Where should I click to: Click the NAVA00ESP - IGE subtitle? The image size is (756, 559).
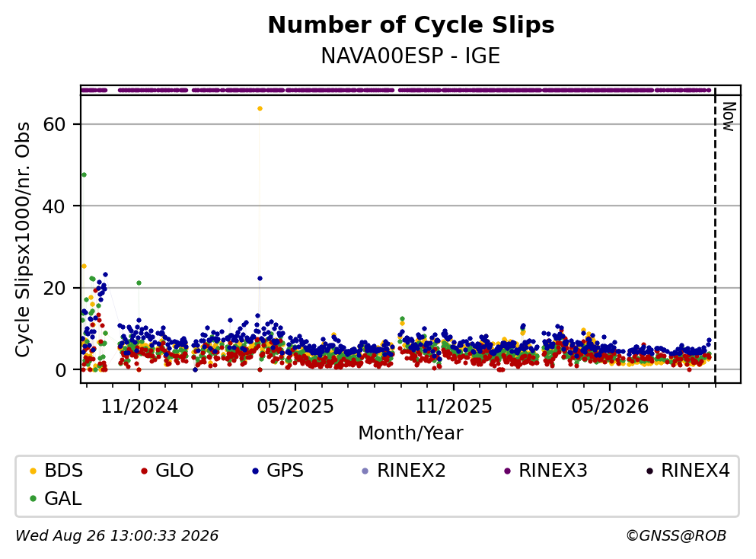tap(410, 56)
